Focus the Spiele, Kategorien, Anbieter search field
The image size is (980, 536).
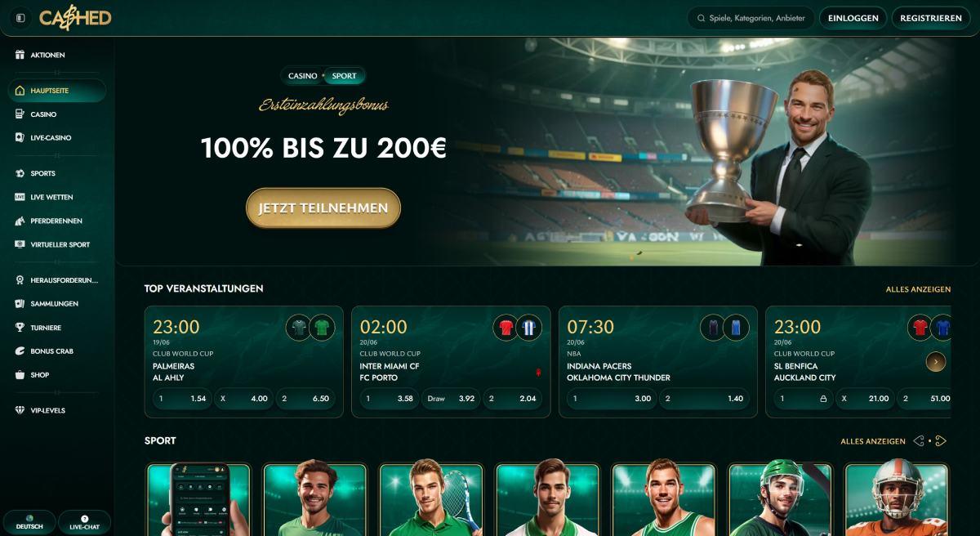(751, 18)
